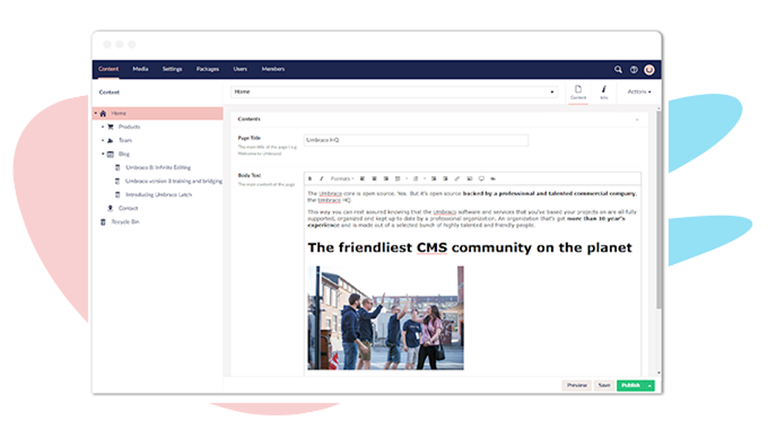Select Umbraco 8: Infinite Editing post

tap(158, 167)
